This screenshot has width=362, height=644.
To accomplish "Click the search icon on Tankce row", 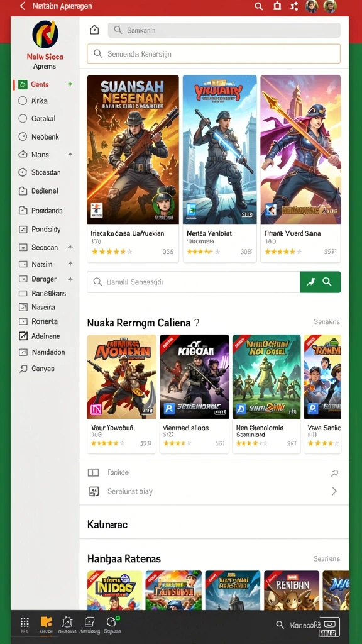I will (x=334, y=473).
